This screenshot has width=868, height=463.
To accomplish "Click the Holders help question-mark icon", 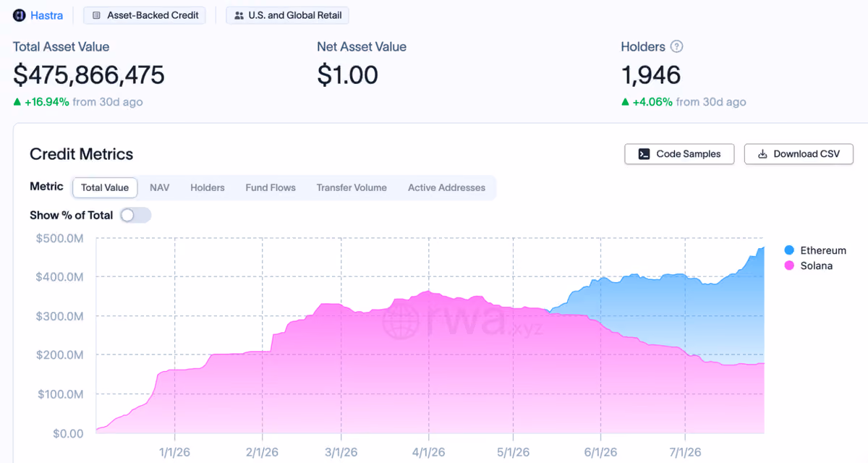I will click(x=676, y=46).
